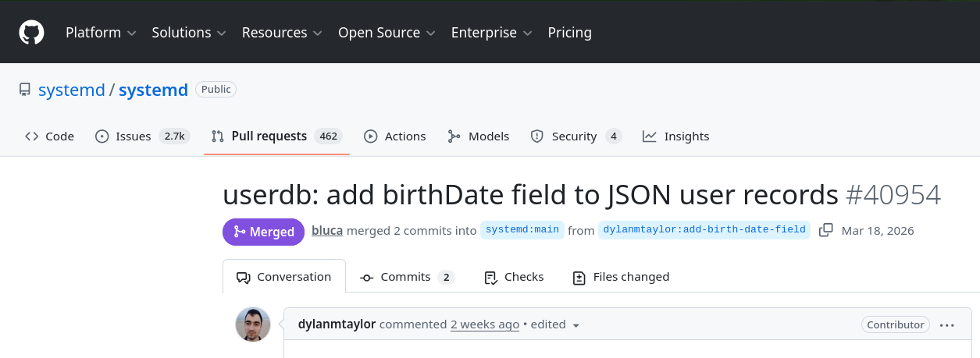This screenshot has width=980, height=358.
Task: Open the Pricing page
Action: click(x=570, y=33)
